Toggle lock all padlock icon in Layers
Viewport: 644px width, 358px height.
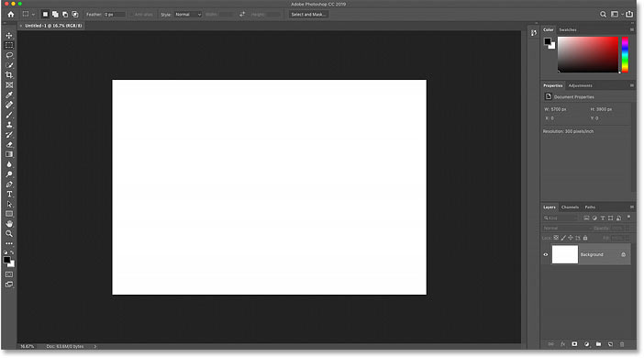[585, 238]
